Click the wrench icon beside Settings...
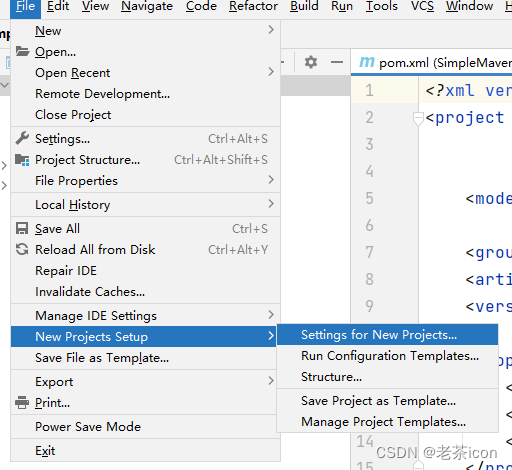Image resolution: width=512 pixels, height=470 pixels. click(22, 138)
